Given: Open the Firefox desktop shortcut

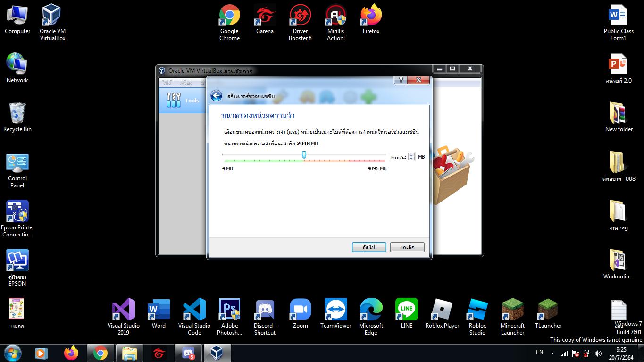Looking at the screenshot, I should click(x=371, y=20).
